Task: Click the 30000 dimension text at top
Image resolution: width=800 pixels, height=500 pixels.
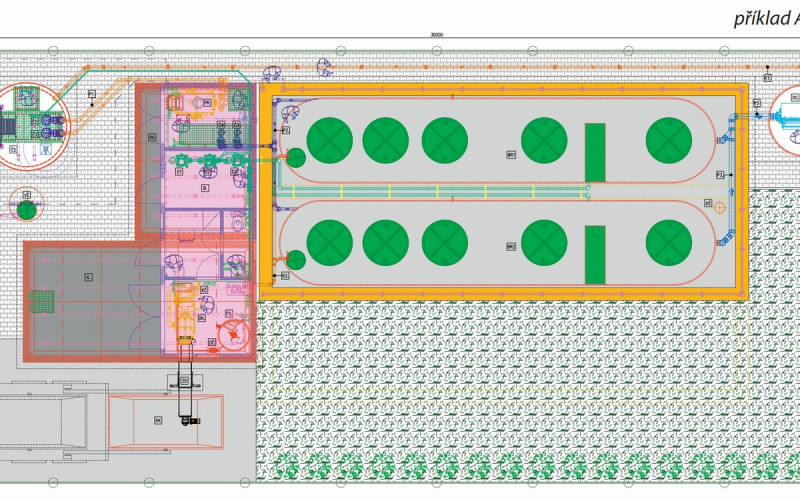Action: [436, 34]
